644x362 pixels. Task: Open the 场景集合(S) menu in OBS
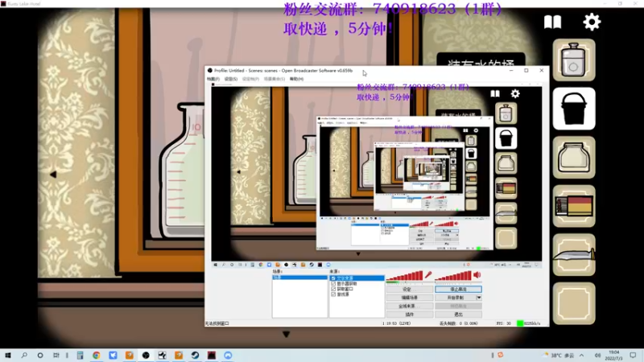(275, 79)
